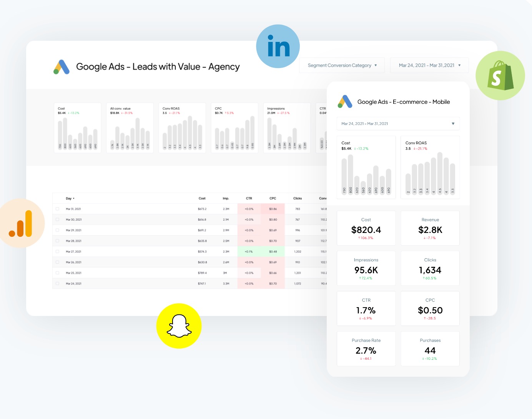Open the agency dashboard date range dropdown

(x=429, y=65)
